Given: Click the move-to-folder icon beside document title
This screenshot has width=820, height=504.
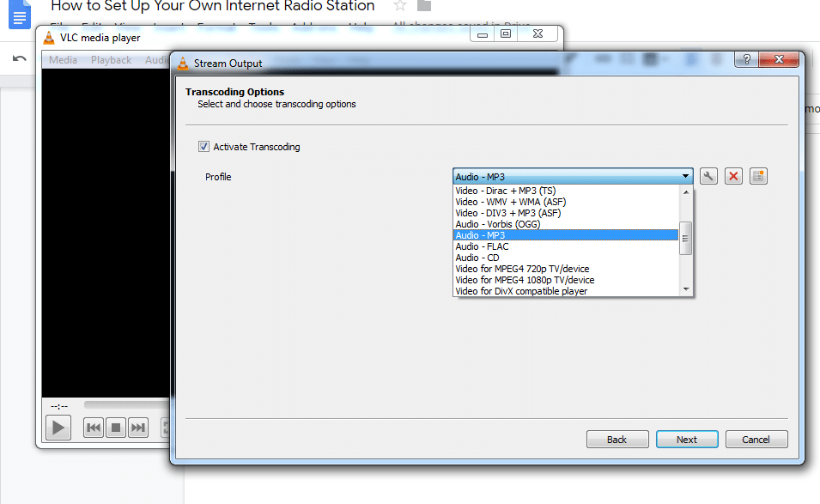Looking at the screenshot, I should pyautogui.click(x=424, y=6).
